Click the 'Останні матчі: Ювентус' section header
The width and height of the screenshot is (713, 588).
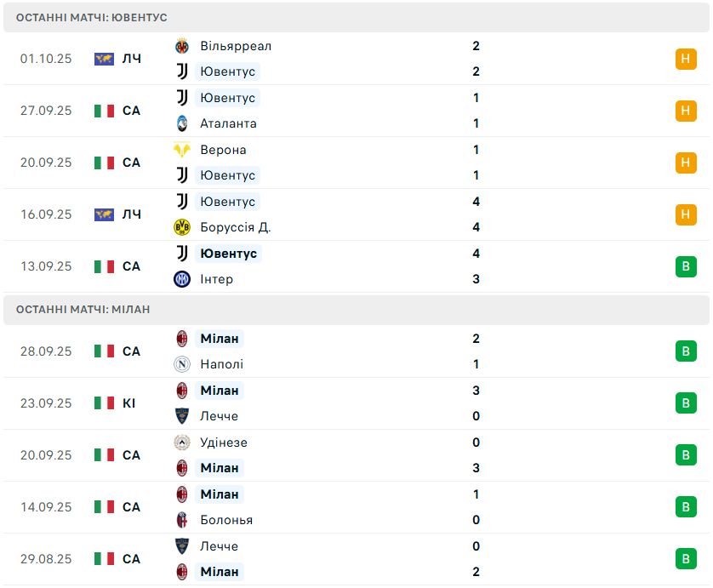pyautogui.click(x=92, y=17)
